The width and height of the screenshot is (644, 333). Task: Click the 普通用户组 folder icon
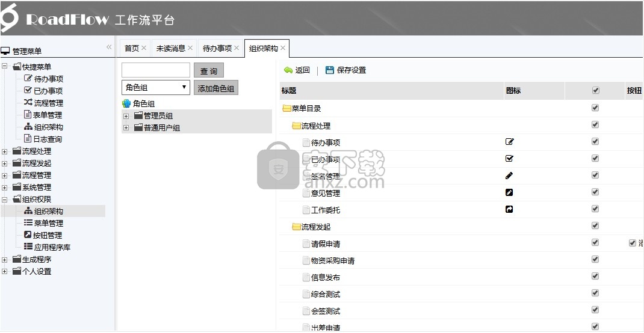pos(138,127)
